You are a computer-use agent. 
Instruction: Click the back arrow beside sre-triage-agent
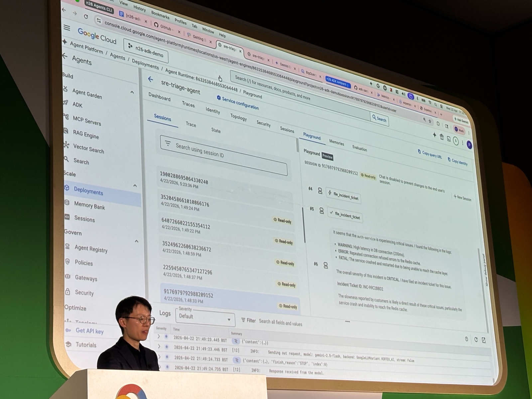[151, 79]
